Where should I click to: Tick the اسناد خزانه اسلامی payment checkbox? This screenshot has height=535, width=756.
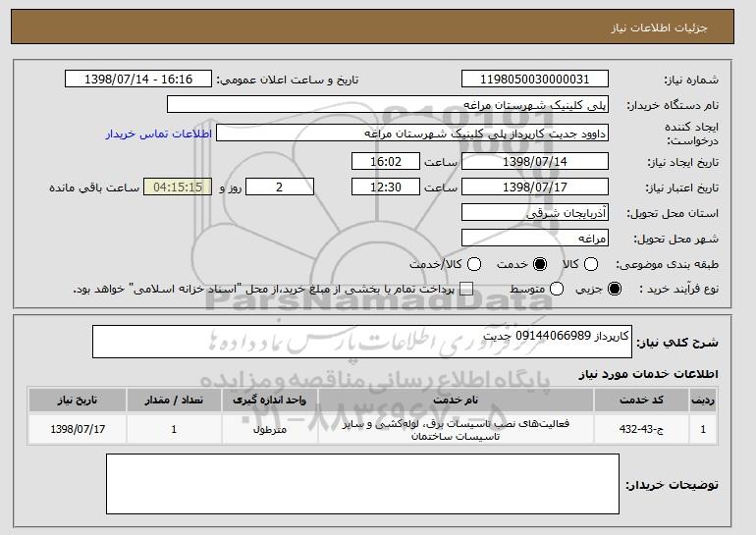(465, 289)
